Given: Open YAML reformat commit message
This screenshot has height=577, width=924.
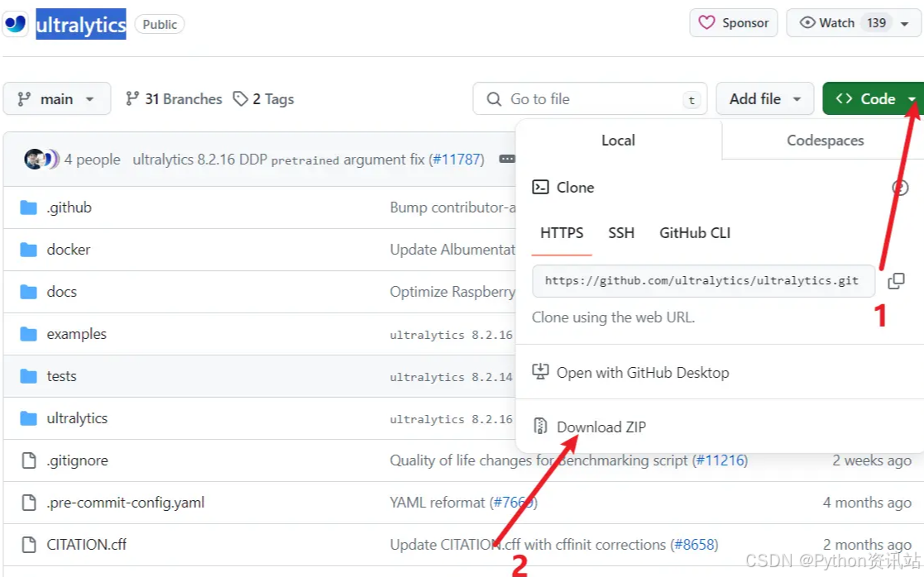Looking at the screenshot, I should [438, 503].
